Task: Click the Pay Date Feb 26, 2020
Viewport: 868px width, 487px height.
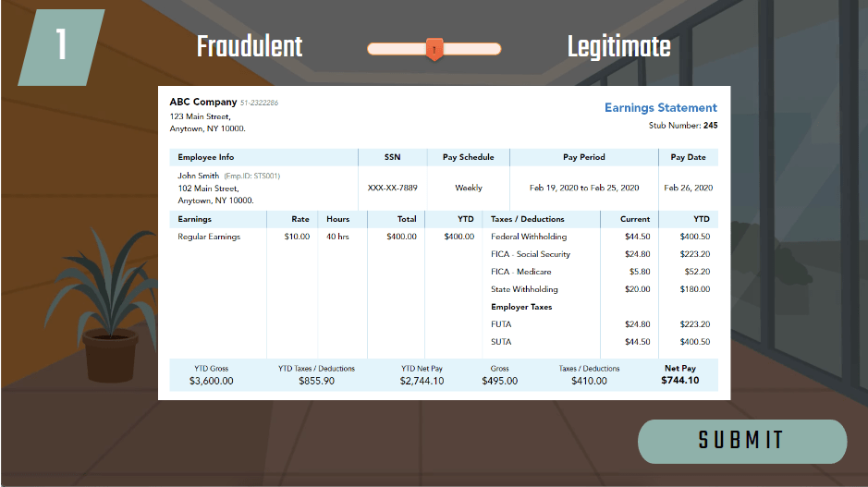Action: pyautogui.click(x=688, y=188)
